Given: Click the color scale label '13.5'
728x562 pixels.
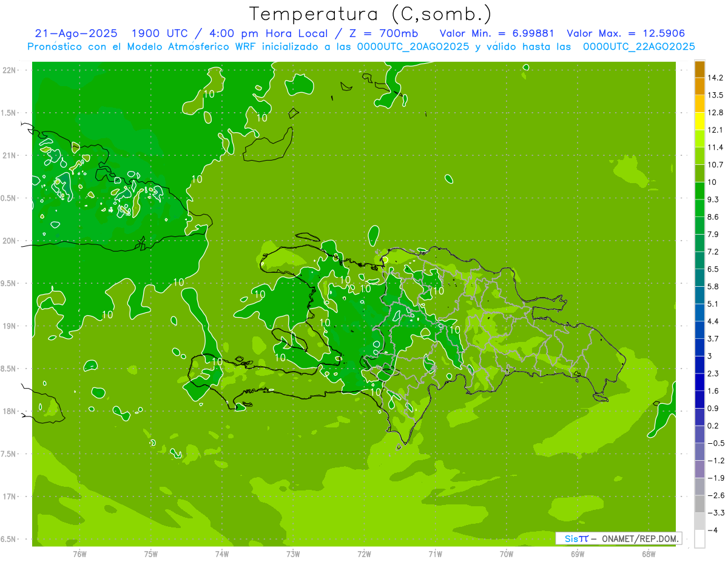Looking at the screenshot, I should 715,95.
